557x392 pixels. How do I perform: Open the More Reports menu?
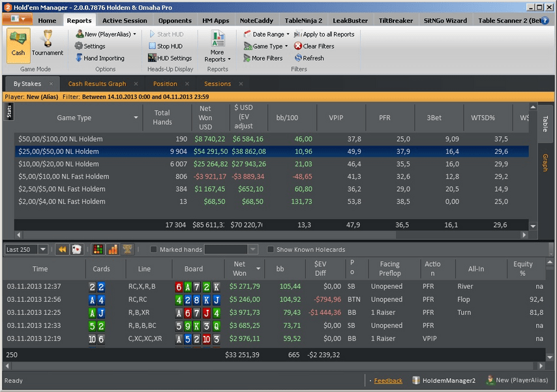click(217, 46)
